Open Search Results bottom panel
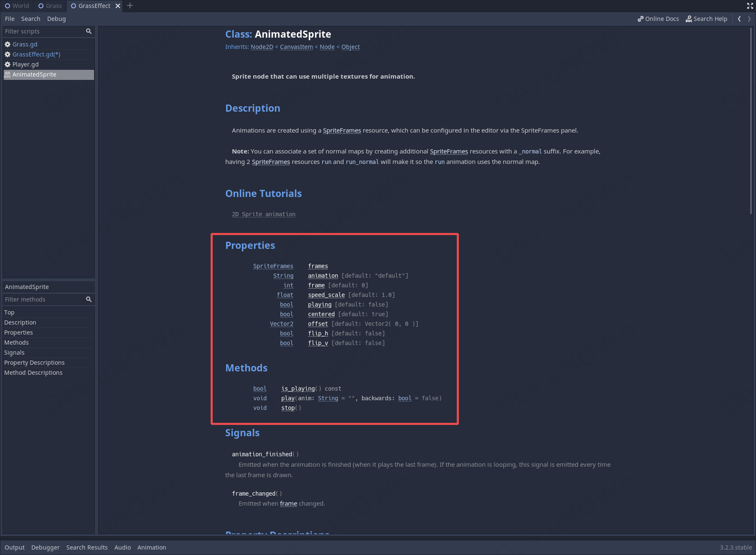 pos(87,547)
